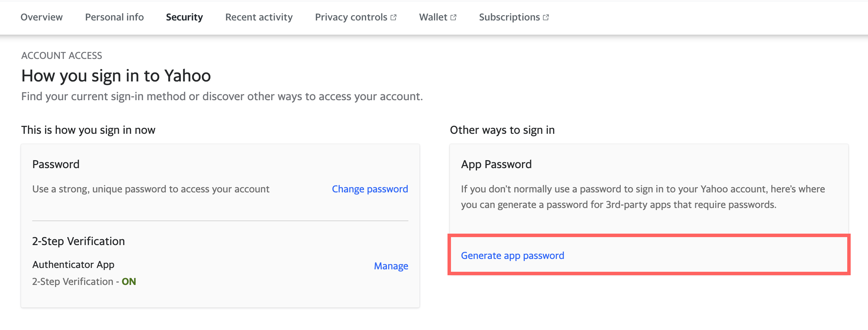Select the Security tab
Screen dimensions: 868x330
184,17
